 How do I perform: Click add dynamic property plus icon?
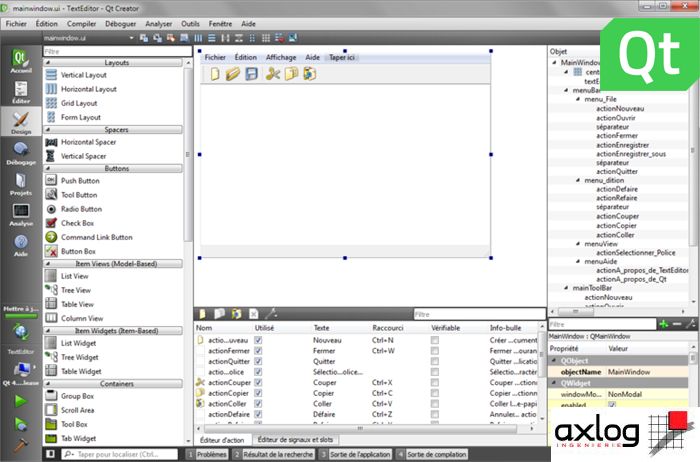point(663,324)
